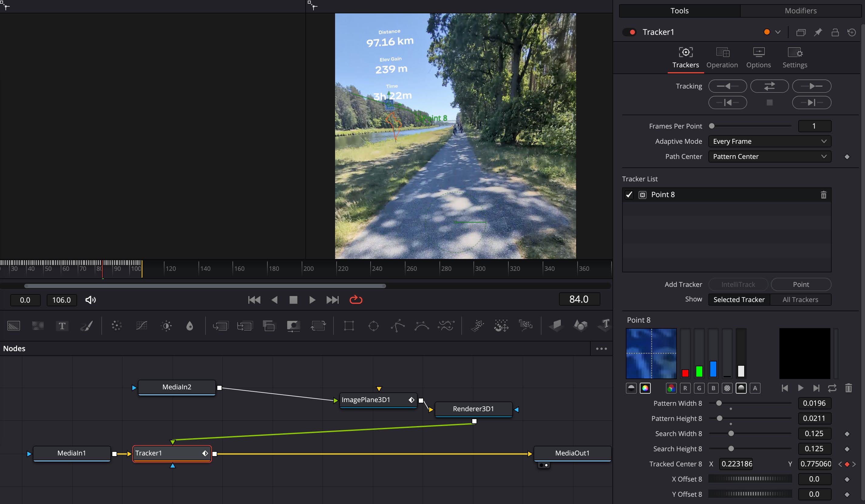
Task: Add a Rectangle mask tool
Action: click(x=349, y=325)
